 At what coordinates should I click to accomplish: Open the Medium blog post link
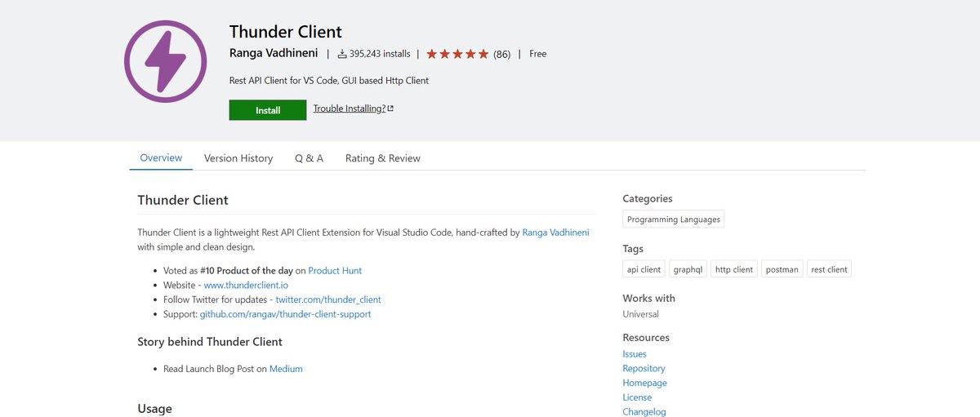pos(286,369)
